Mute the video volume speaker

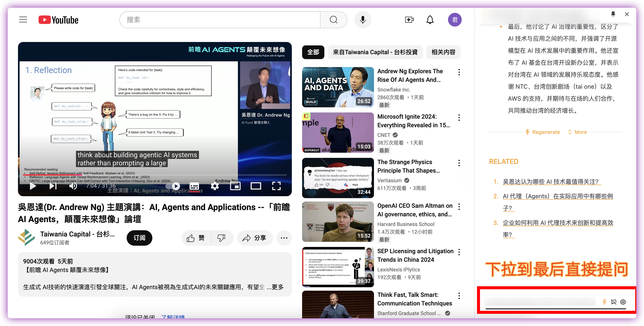(73, 186)
